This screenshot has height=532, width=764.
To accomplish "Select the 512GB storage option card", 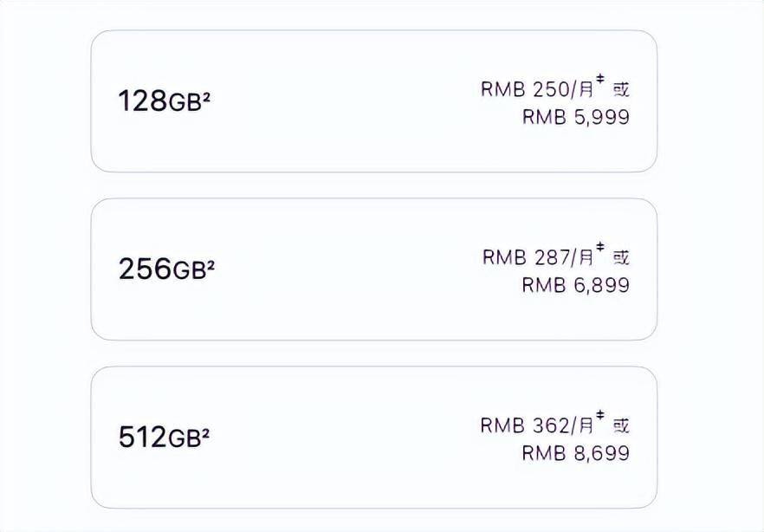I will 373,438.
